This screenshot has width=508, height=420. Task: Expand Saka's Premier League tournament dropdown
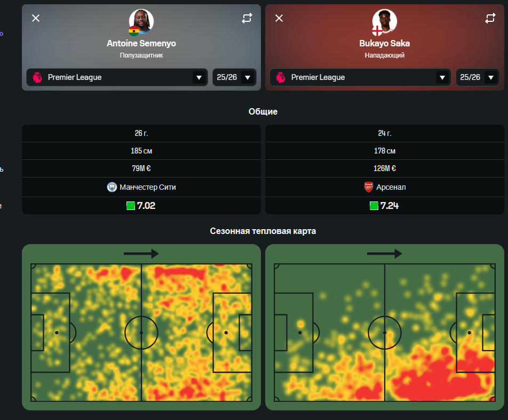click(360, 77)
